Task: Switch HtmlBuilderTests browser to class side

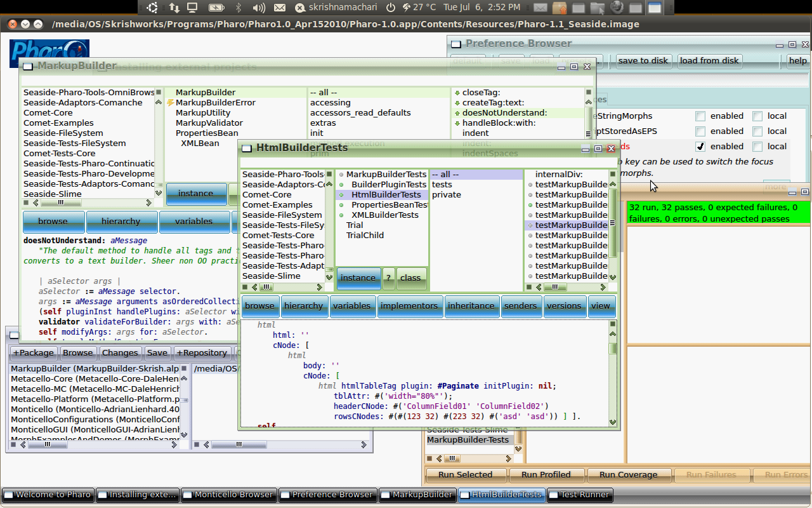Action: coord(411,278)
